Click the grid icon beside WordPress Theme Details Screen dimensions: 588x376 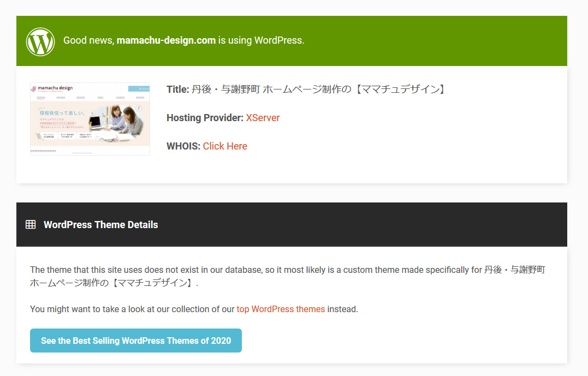(x=31, y=224)
